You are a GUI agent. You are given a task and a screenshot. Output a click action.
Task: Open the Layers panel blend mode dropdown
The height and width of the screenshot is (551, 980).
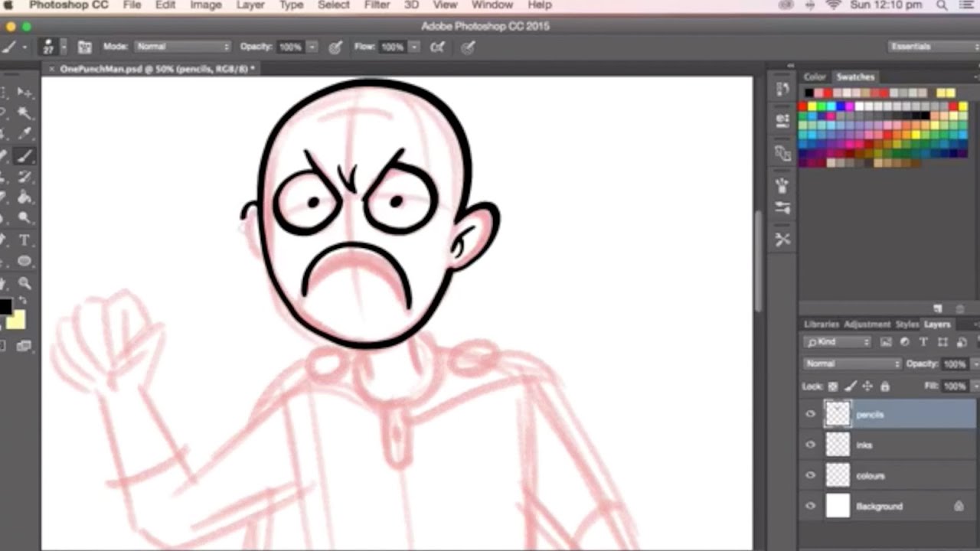click(852, 364)
